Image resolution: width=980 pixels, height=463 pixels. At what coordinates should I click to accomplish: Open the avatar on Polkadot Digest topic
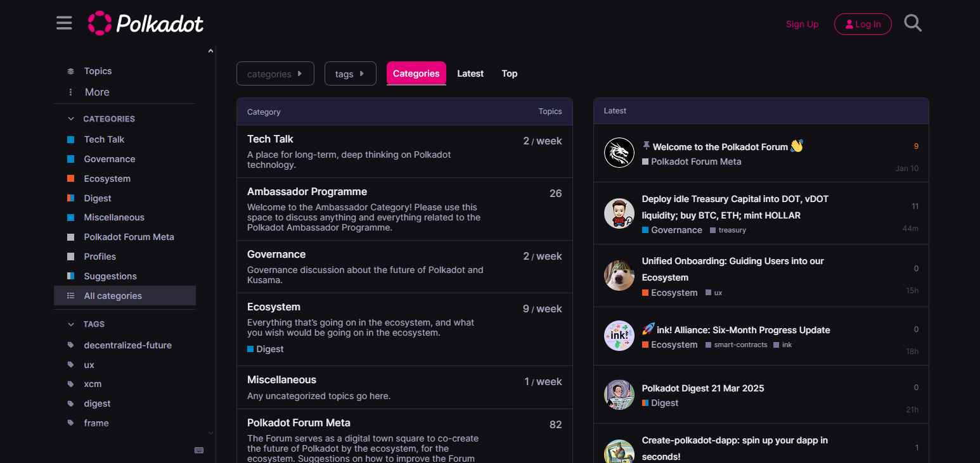click(x=619, y=395)
